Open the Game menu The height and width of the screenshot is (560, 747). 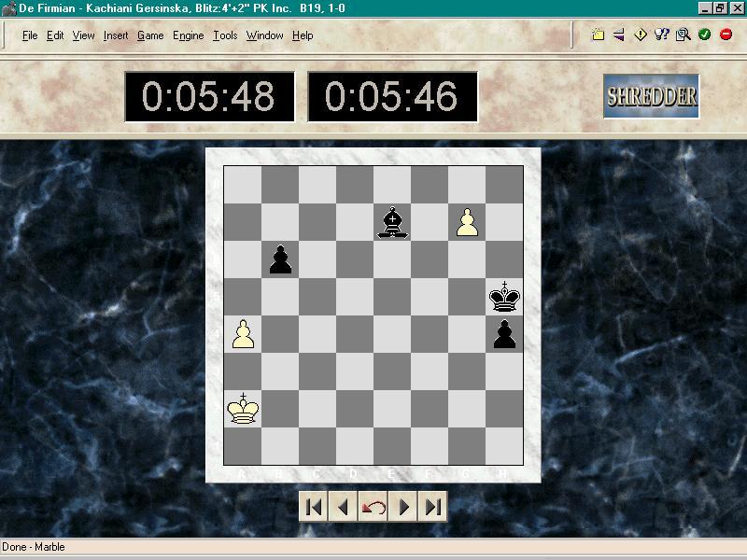pos(150,35)
